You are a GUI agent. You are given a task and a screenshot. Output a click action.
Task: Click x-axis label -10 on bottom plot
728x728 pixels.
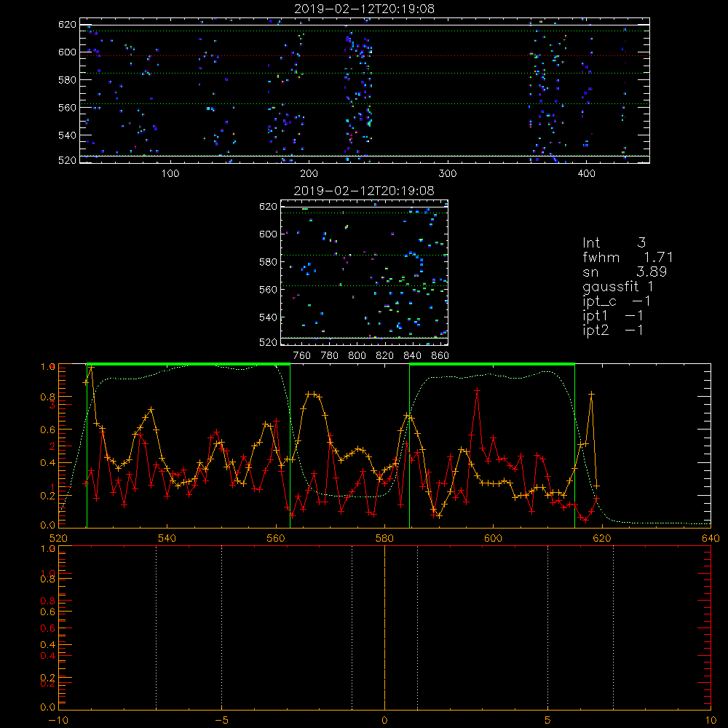58,720
